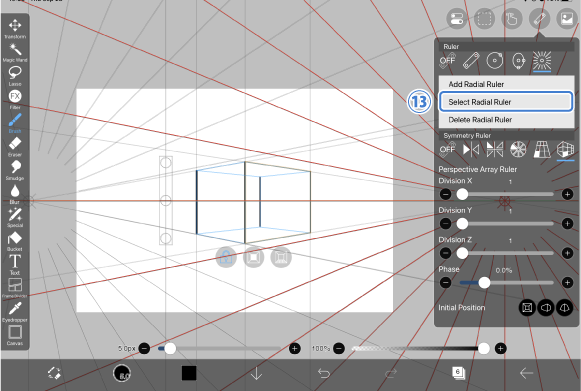Select the Magic Wand tool
Viewport: 581px width, 391px height.
click(15, 52)
